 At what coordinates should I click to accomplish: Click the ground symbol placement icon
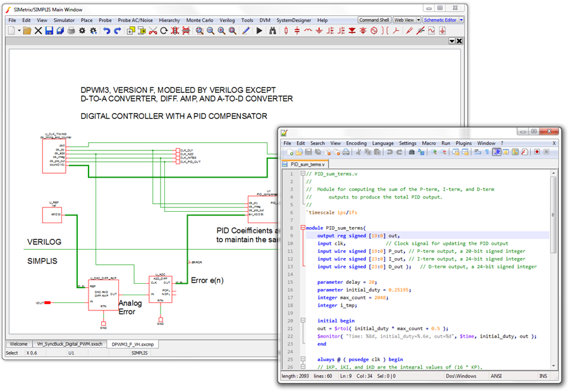pyautogui.click(x=318, y=30)
